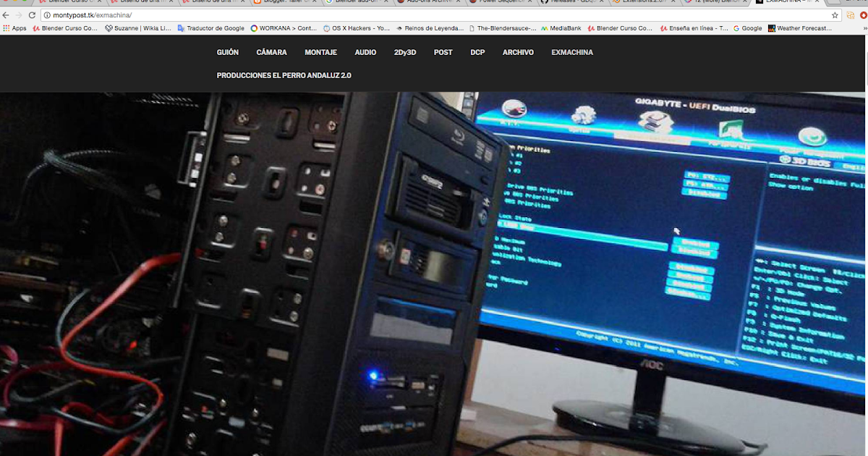The image size is (868, 456).
Task: Open the Enseña en línea bookmark
Action: pyautogui.click(x=694, y=28)
